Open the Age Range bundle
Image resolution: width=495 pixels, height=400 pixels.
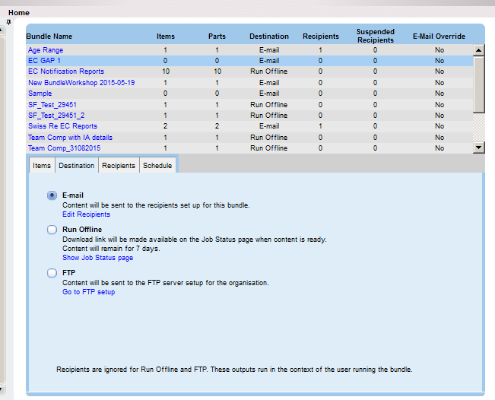coord(46,50)
